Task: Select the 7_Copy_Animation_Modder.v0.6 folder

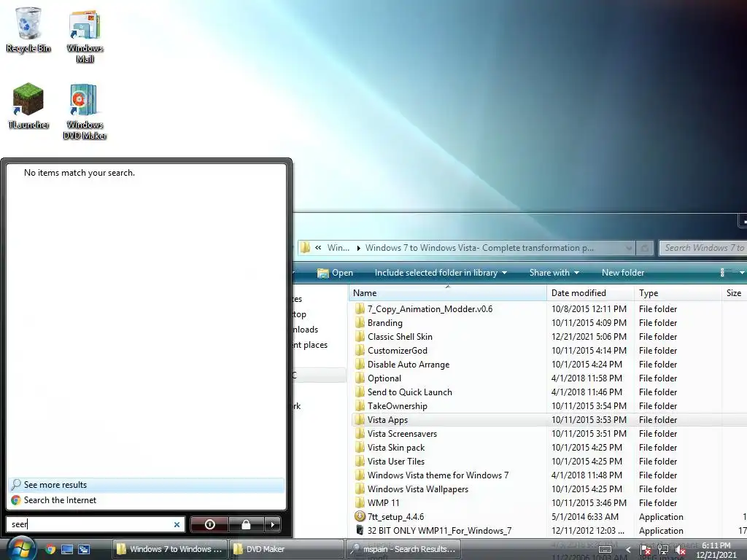Action: pyautogui.click(x=430, y=309)
